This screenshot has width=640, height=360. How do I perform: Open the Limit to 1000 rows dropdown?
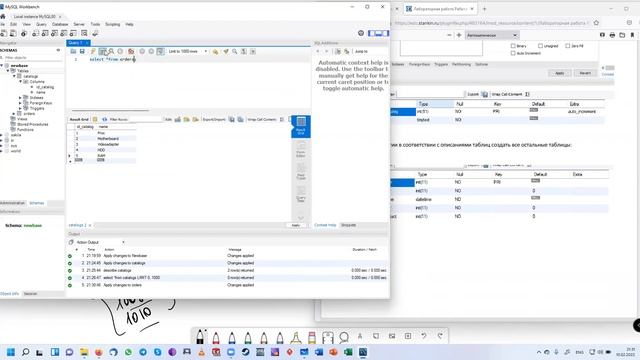click(188, 51)
